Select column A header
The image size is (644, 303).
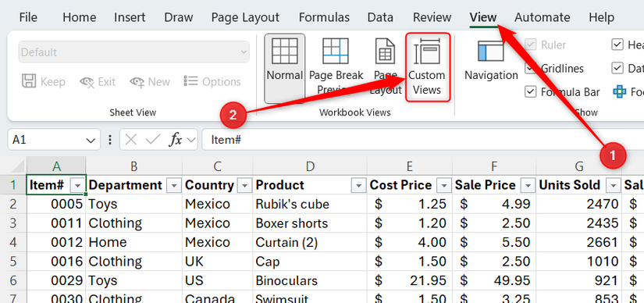[57, 166]
